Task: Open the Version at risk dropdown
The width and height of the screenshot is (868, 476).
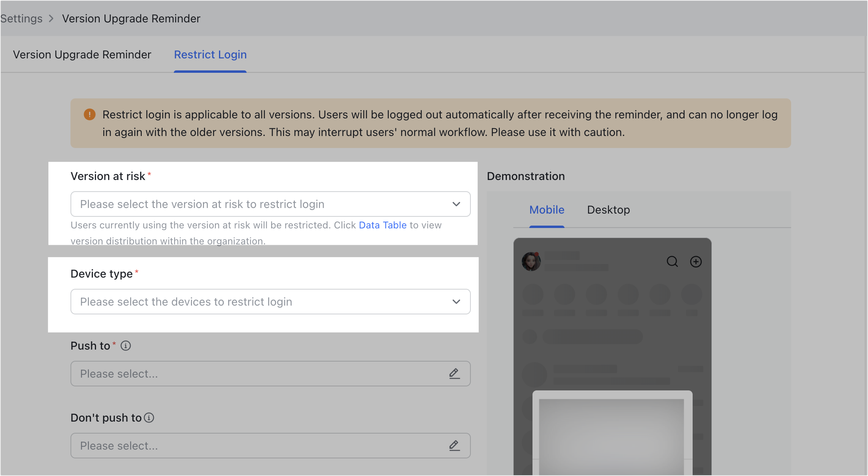Action: pos(270,204)
